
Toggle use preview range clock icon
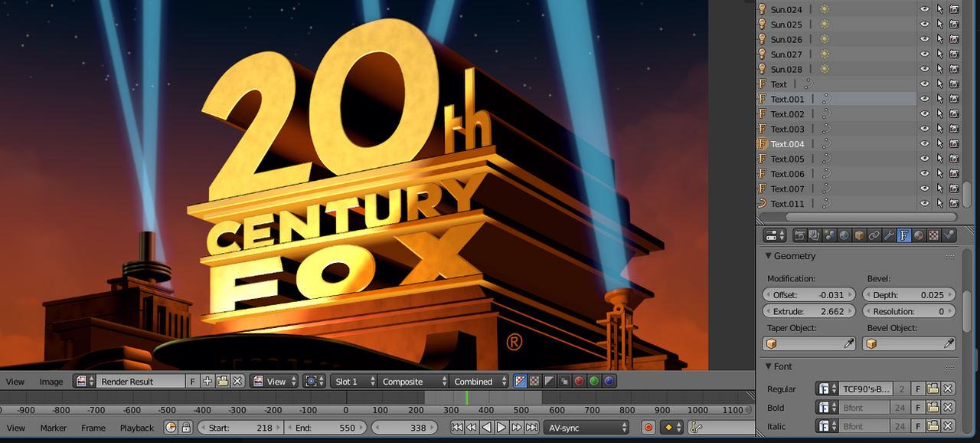[x=171, y=428]
